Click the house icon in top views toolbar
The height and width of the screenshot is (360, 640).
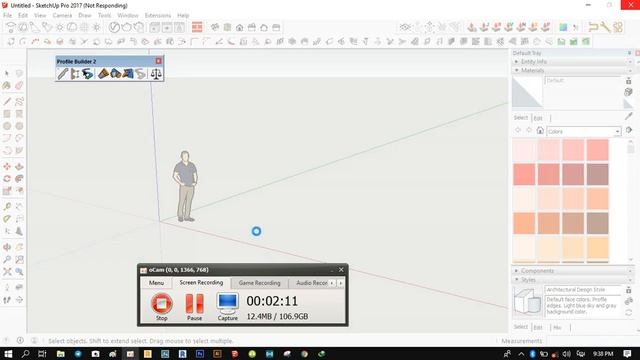[x=240, y=28]
